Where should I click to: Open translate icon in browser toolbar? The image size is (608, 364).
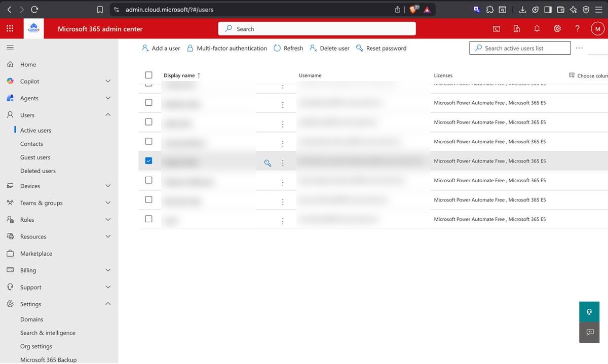coord(477,10)
